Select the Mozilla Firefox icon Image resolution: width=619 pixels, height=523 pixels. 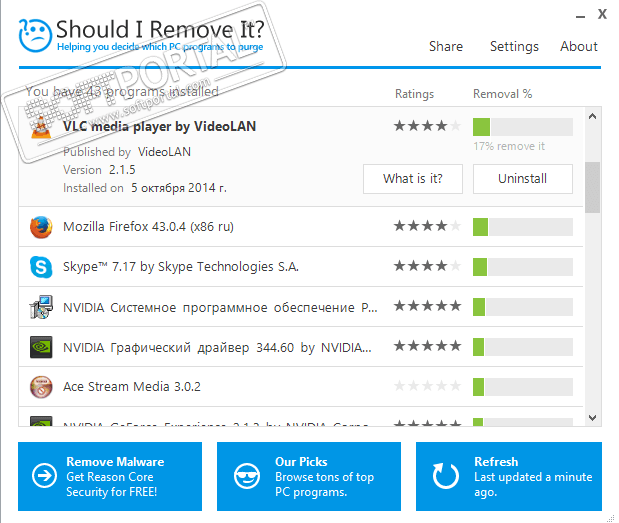[x=41, y=227]
